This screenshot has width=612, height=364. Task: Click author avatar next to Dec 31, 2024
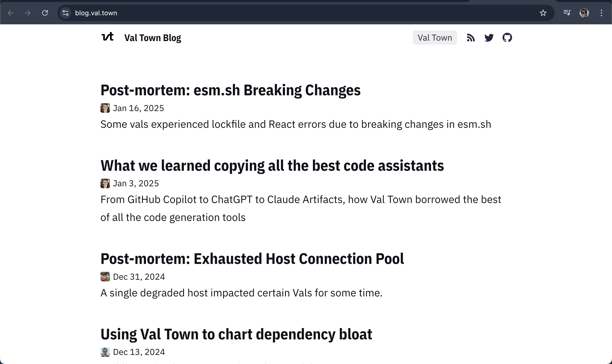coord(105,277)
